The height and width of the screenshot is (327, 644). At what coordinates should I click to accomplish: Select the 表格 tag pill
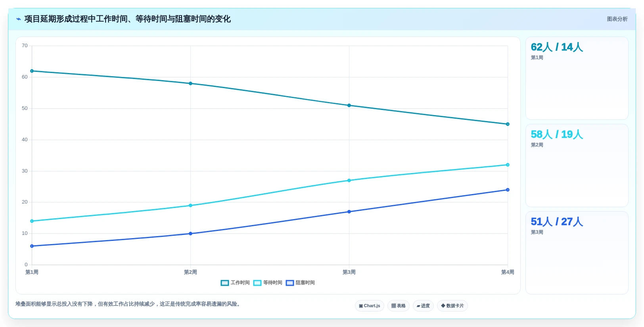(x=398, y=306)
